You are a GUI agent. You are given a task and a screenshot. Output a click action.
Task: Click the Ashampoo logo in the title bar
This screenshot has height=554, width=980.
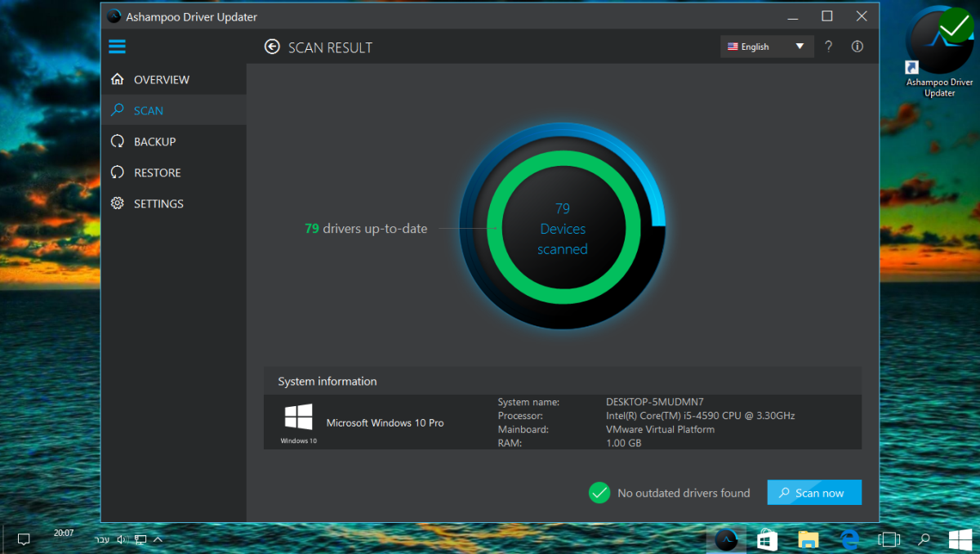(114, 16)
